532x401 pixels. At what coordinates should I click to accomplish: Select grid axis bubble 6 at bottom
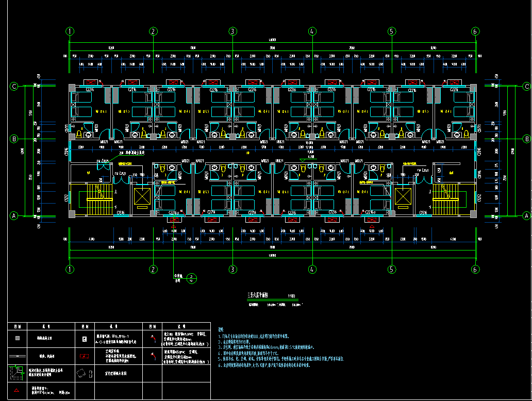point(475,269)
